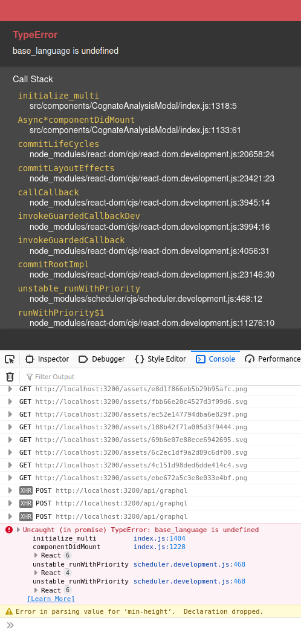Open the Style Editor tab

(x=161, y=359)
